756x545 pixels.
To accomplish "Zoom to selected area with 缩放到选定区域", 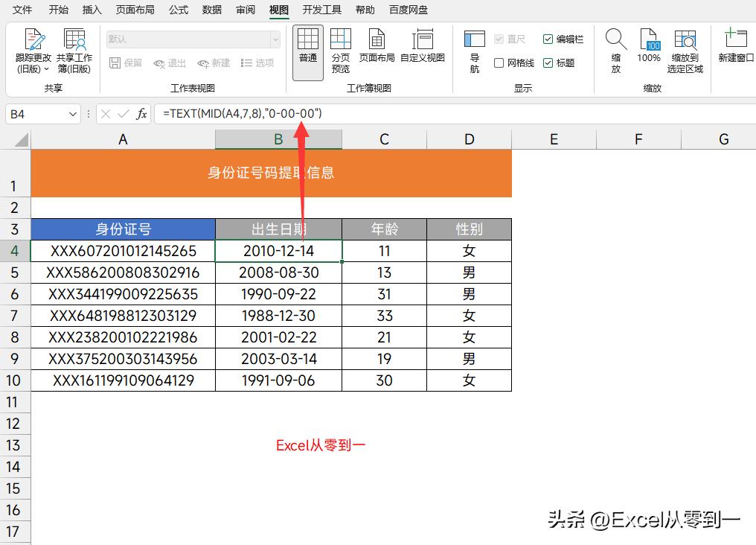I will 685,49.
